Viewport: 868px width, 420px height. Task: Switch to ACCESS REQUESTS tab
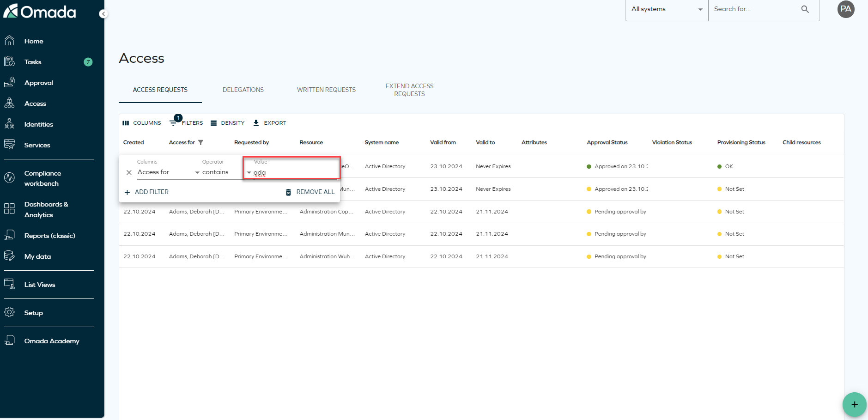point(160,90)
